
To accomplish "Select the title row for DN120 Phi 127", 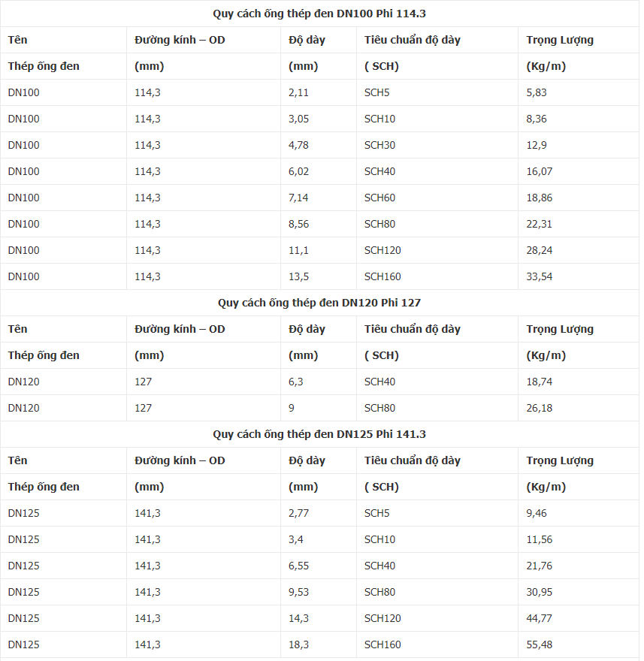I will 319,303.
